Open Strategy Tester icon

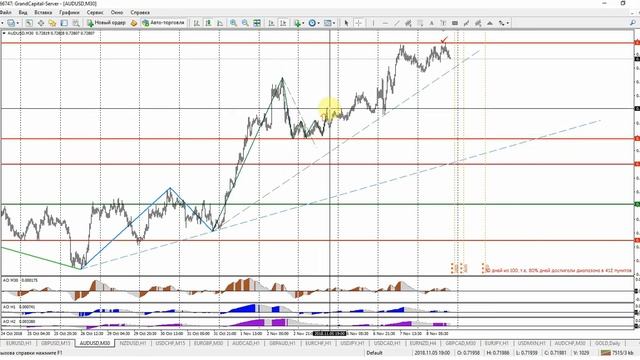click(x=76, y=23)
